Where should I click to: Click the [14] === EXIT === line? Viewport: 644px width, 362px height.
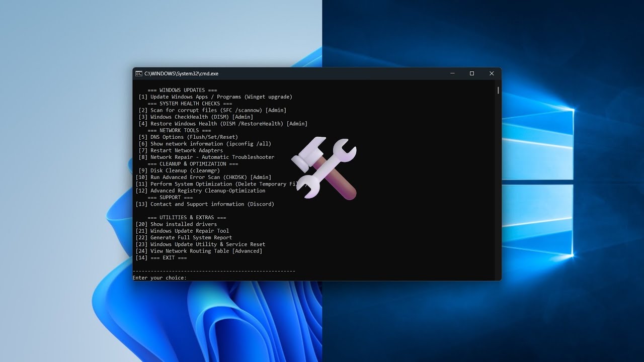[161, 257]
